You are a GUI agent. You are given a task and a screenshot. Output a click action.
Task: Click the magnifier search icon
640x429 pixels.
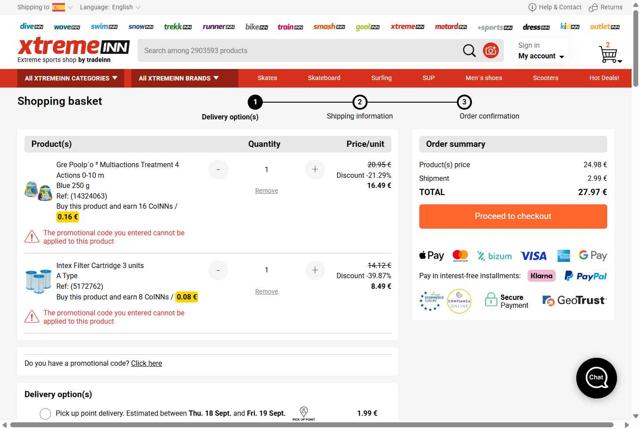[x=469, y=51]
